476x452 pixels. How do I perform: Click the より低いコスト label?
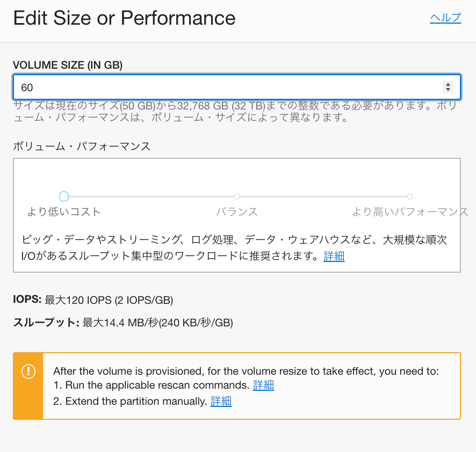(x=64, y=212)
